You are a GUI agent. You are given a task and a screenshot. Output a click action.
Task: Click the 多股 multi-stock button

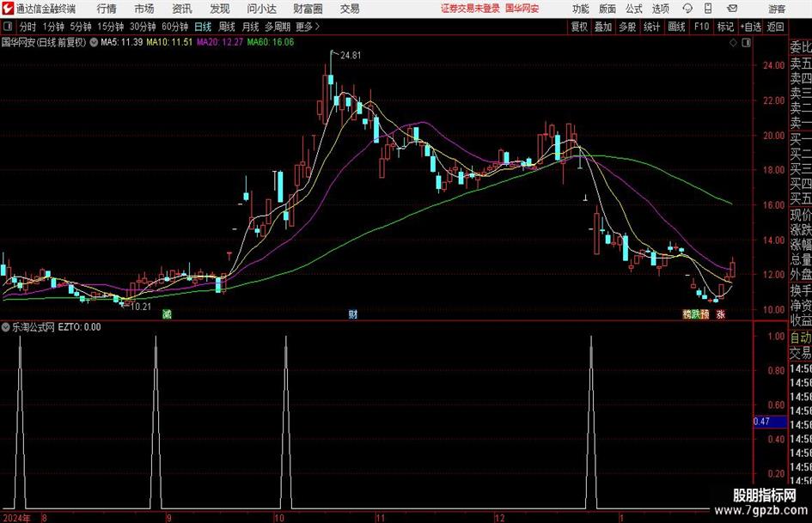(x=627, y=27)
